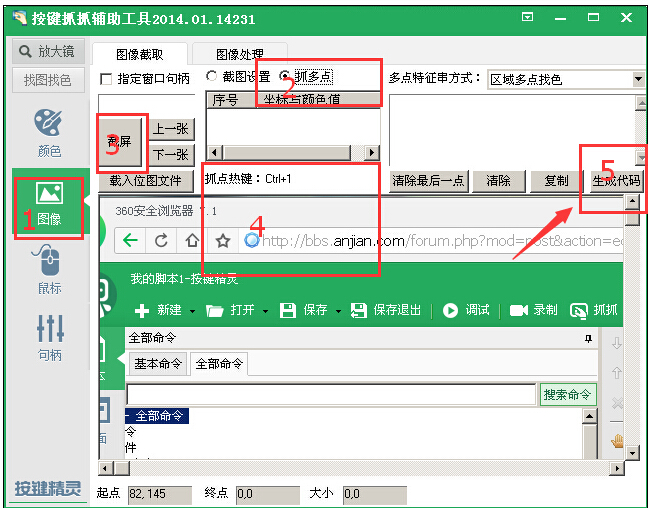Click the 清除 button
Screen dimensions: 650x508
499,181
